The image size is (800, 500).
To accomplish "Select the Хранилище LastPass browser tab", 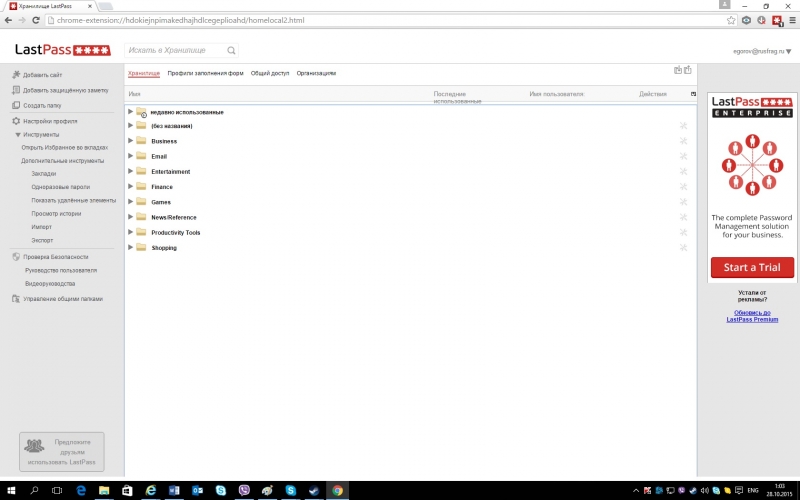I will (51, 6).
